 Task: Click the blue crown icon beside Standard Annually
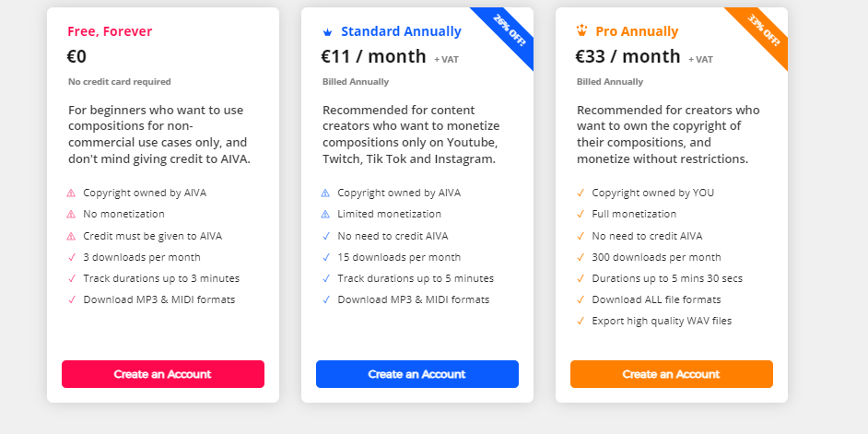click(327, 32)
